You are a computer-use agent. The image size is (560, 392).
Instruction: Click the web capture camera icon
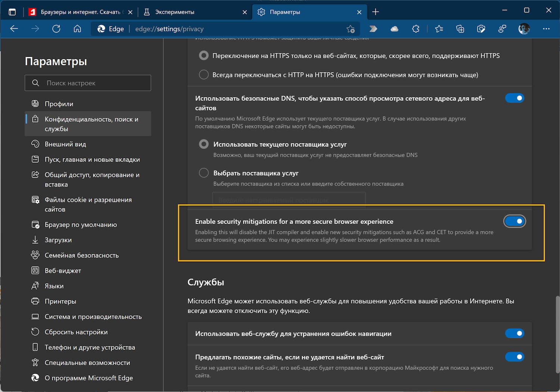[x=481, y=29]
